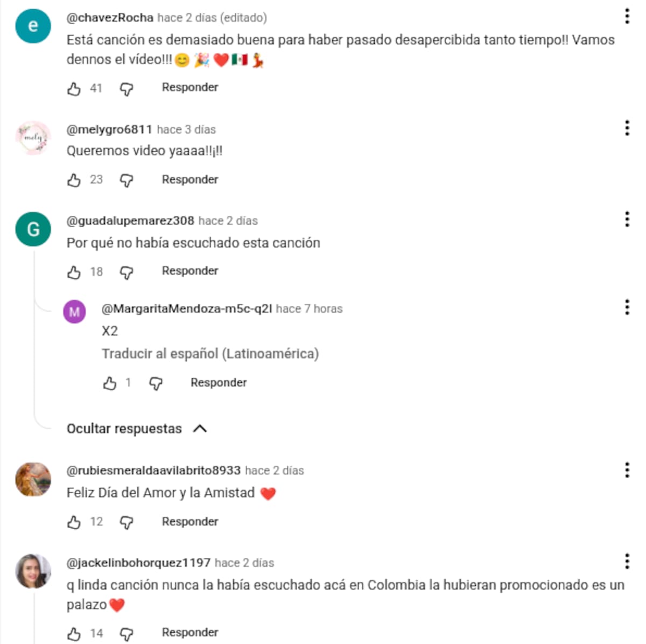Like the comment by @chavezRocha

(x=74, y=89)
